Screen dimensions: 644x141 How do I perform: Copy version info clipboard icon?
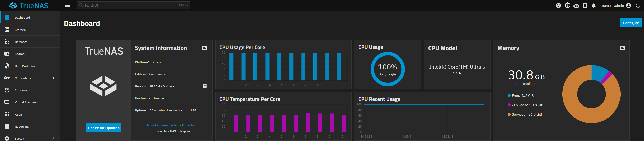point(205,86)
